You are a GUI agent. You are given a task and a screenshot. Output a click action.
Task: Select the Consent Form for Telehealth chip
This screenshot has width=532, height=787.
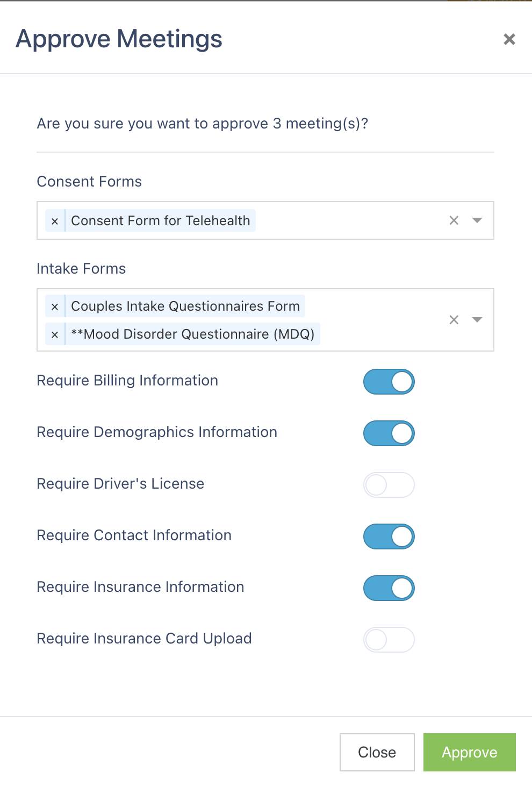tap(160, 221)
